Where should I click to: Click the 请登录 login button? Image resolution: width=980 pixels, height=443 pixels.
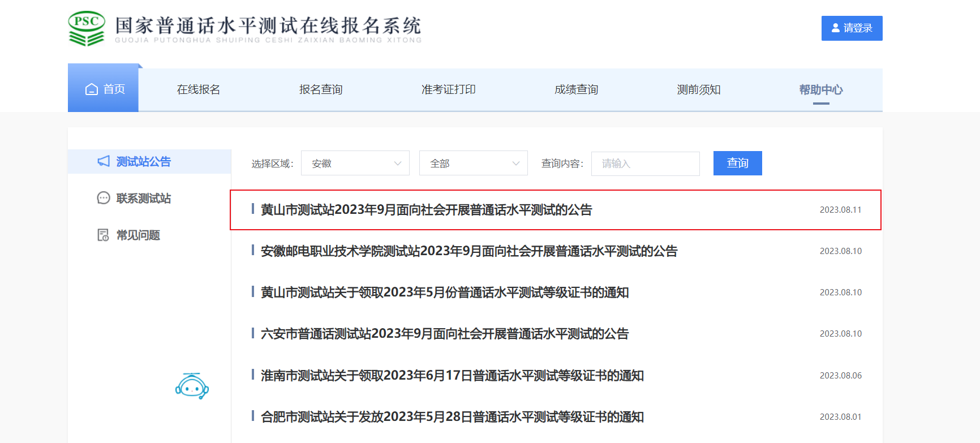pos(852,28)
